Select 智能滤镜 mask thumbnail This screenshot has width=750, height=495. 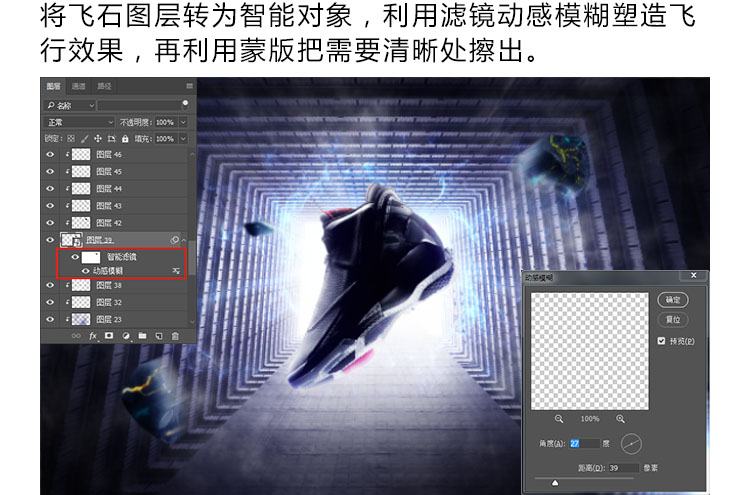tap(91, 257)
